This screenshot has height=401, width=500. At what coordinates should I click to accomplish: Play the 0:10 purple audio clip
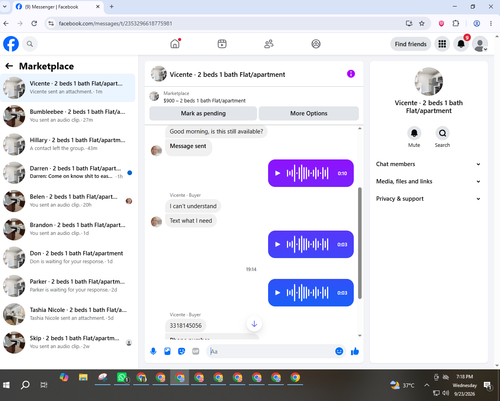click(277, 173)
